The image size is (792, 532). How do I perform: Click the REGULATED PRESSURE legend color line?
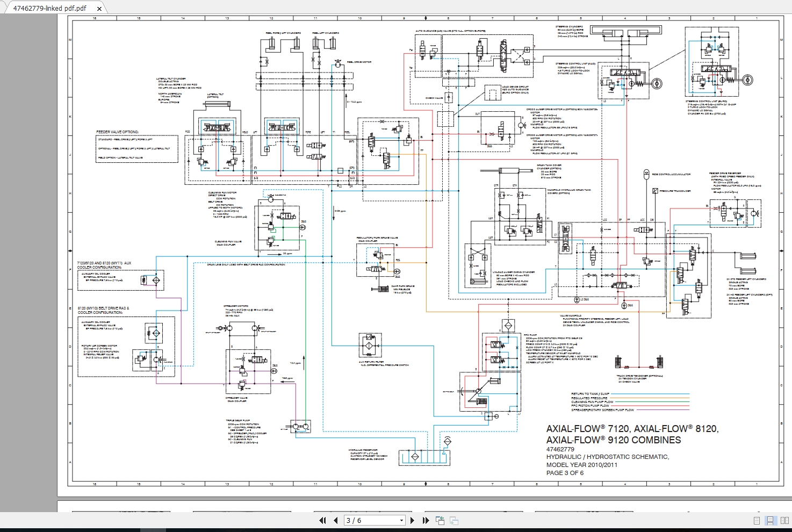pos(650,398)
